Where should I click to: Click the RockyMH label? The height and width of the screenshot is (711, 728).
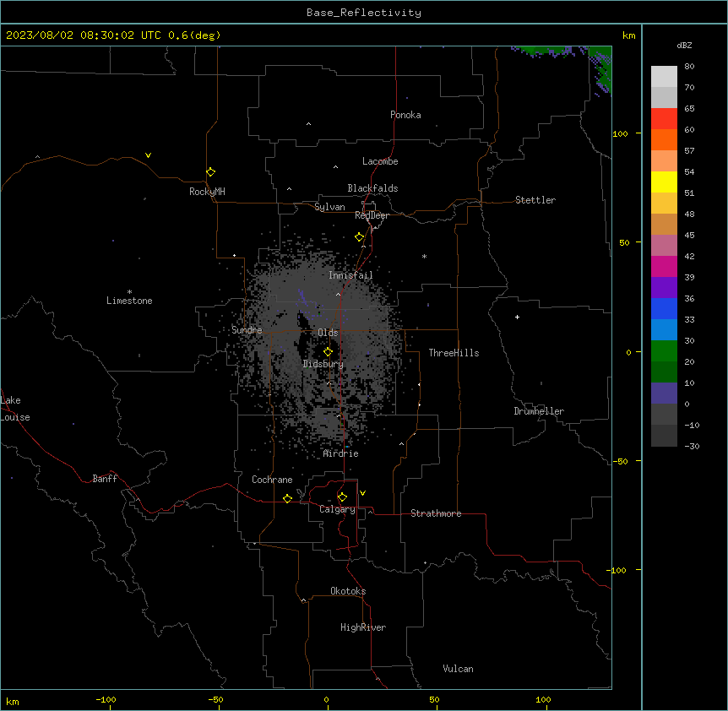pos(207,192)
